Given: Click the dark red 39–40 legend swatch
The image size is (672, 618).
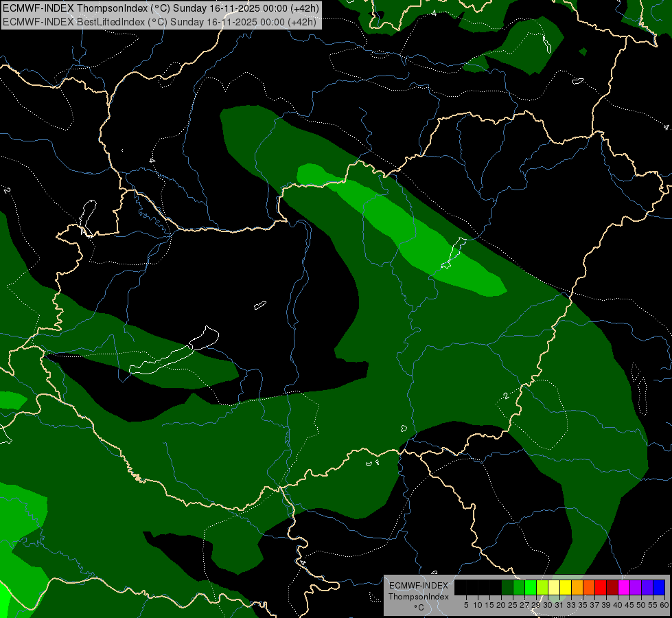Looking at the screenshot, I should tap(612, 587).
